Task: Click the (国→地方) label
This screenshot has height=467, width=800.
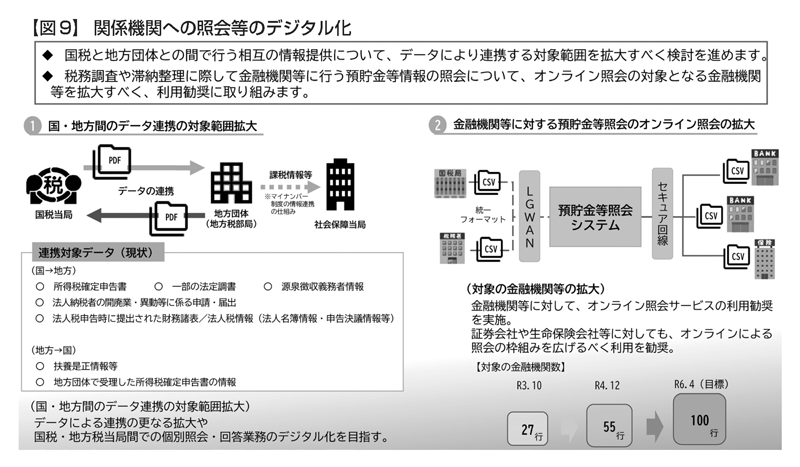Action: tap(53, 271)
